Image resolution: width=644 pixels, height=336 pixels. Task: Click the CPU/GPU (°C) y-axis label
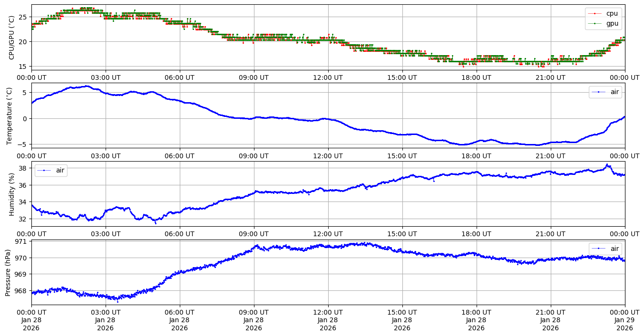(x=12, y=38)
